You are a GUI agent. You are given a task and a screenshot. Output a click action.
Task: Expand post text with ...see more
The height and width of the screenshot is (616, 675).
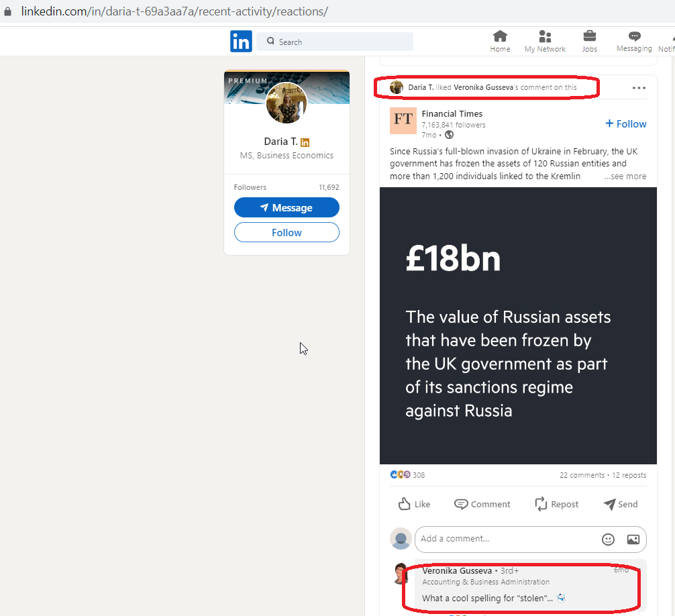[625, 176]
